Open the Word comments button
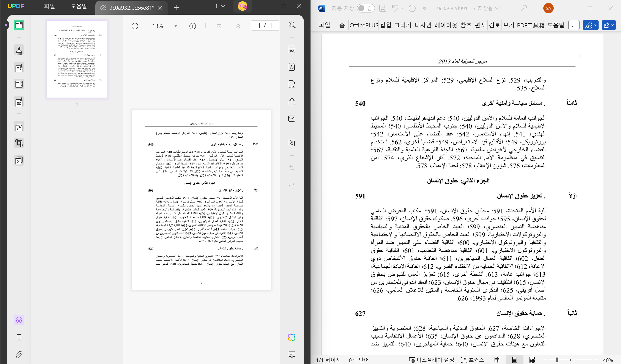 574,25
